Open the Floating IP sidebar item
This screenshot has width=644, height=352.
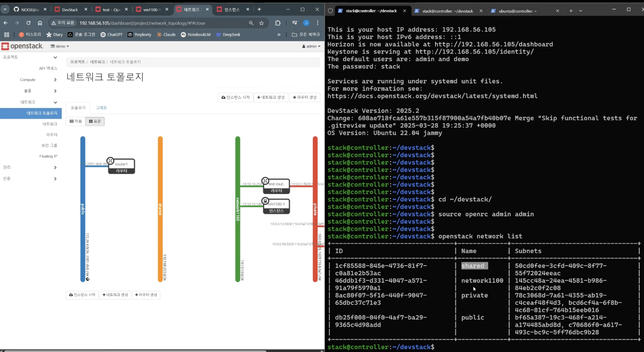point(48,156)
